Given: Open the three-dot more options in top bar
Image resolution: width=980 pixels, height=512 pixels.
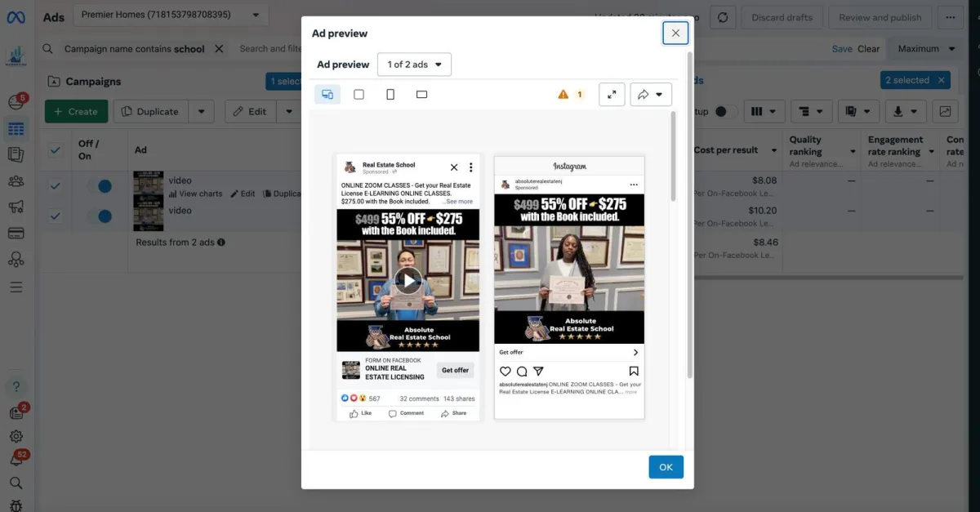Looking at the screenshot, I should tap(951, 17).
